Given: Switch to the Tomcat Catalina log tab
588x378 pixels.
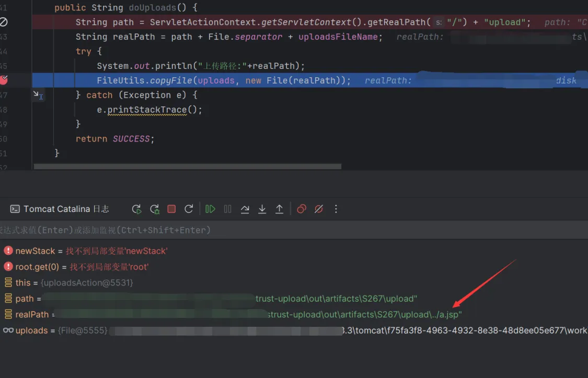Looking at the screenshot, I should [60, 209].
